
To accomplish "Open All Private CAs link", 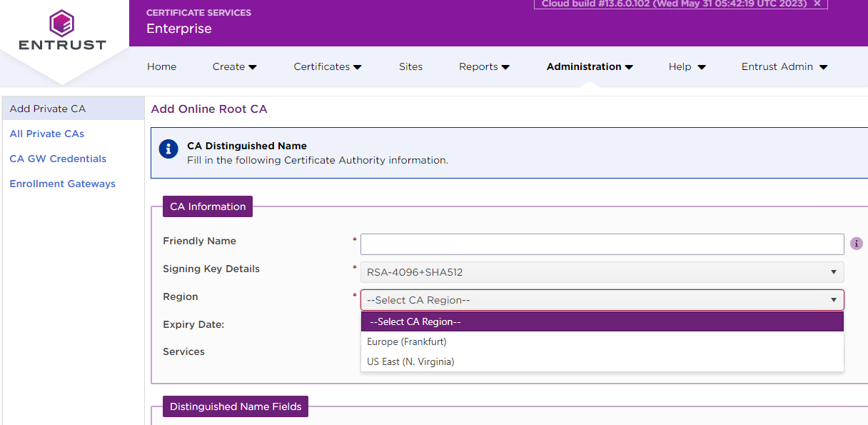I will click(x=47, y=134).
